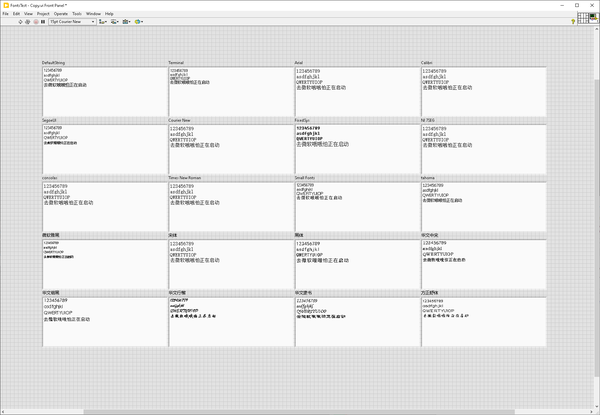Show Context Help with yellow question mark
The width and height of the screenshot is (600, 415).
click(573, 22)
